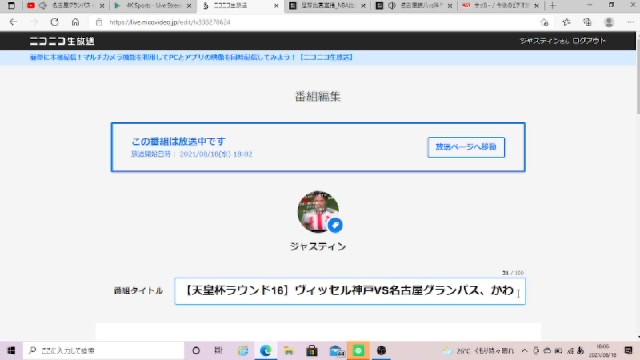
Task: Open the notification center icon
Action: coord(629,350)
